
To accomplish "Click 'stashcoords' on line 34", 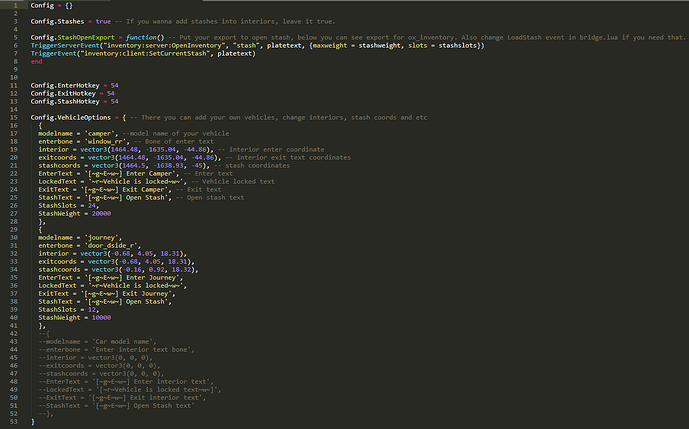I will [59, 269].
